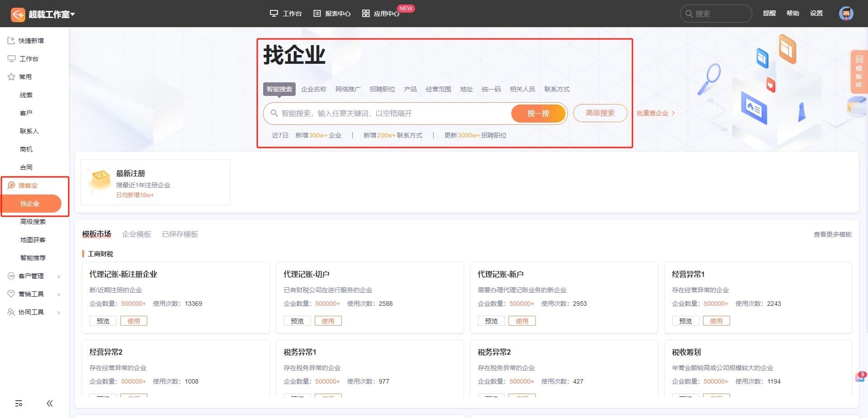
Task: Switch to the 已保存模板 tab
Action: pos(179,234)
